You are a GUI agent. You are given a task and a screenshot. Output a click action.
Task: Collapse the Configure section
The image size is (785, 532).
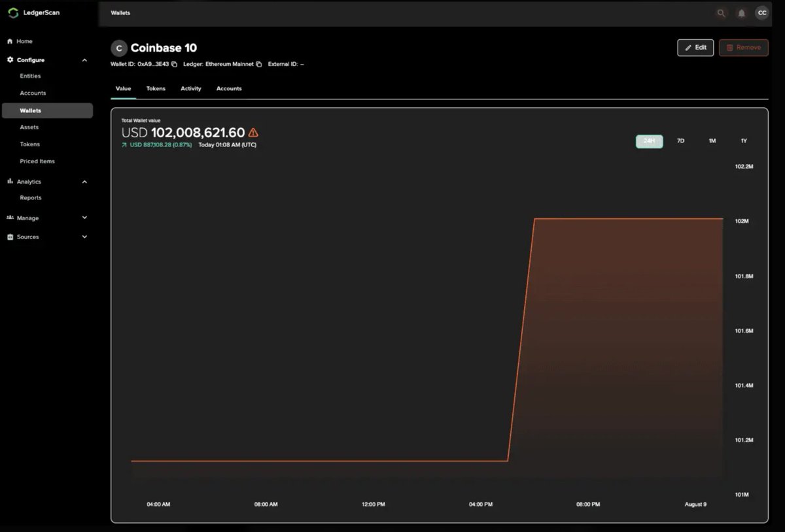[84, 60]
